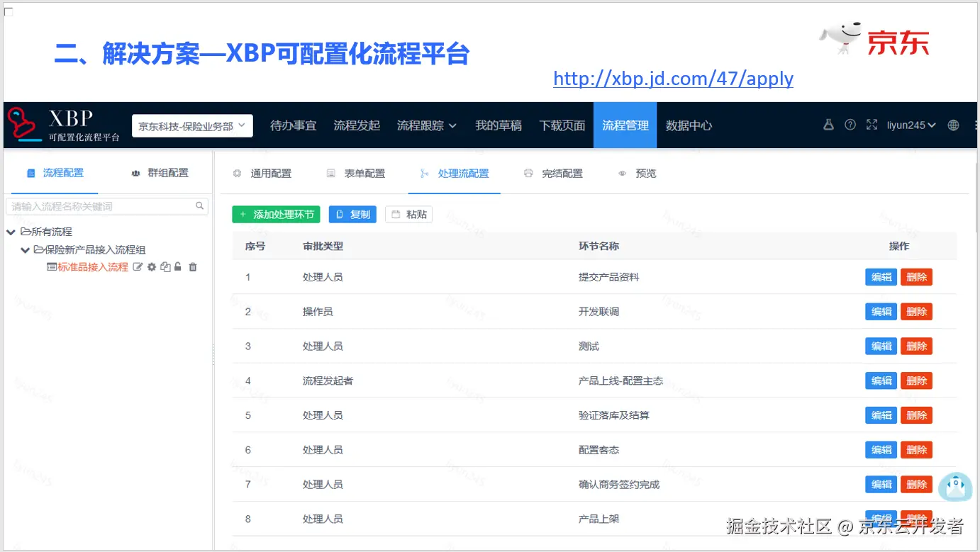Switch to the 完结配置 tab
The image size is (980, 552).
point(553,174)
